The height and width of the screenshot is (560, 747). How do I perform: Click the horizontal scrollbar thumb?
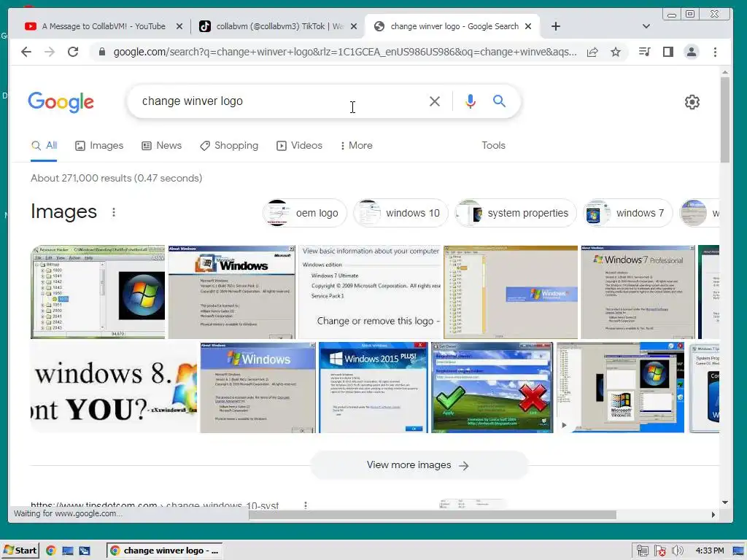[x=433, y=514]
